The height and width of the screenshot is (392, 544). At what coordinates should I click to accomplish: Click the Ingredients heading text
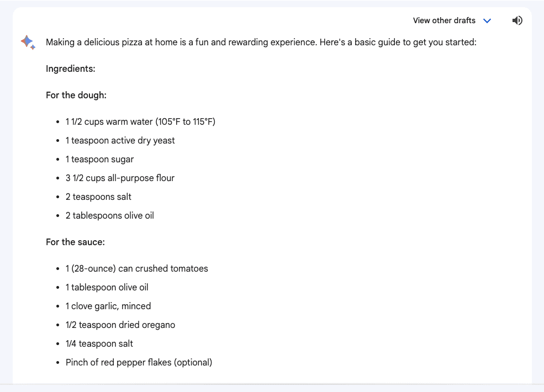coord(71,68)
